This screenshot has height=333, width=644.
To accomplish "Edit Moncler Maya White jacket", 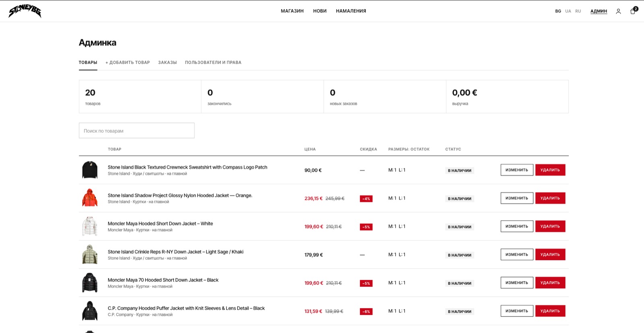I will pyautogui.click(x=517, y=226).
